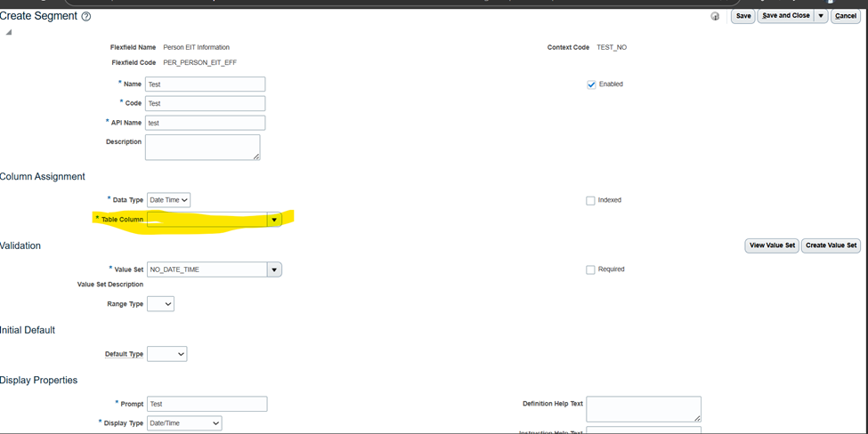This screenshot has width=868, height=434.
Task: Open the Table Column dropdown arrow
Action: tap(274, 220)
